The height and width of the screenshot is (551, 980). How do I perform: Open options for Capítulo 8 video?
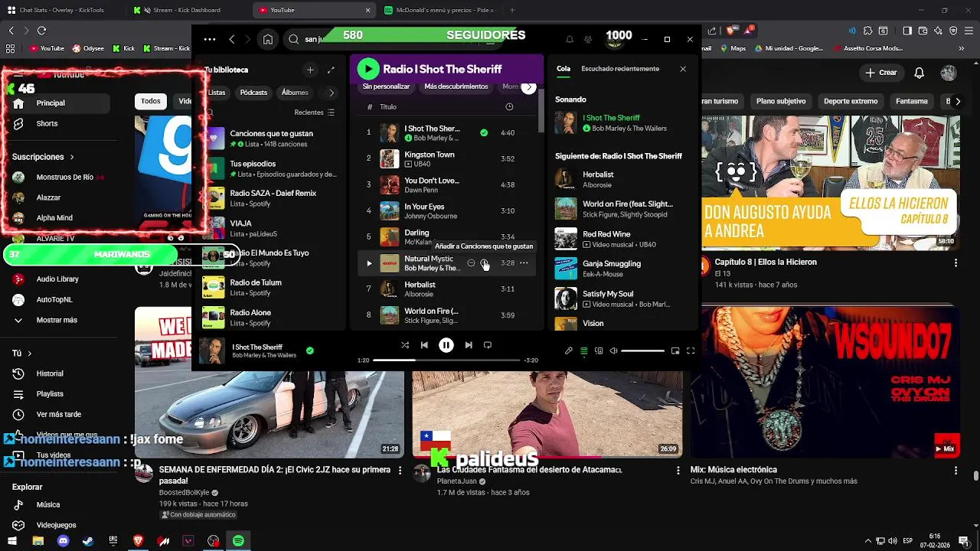pos(955,262)
